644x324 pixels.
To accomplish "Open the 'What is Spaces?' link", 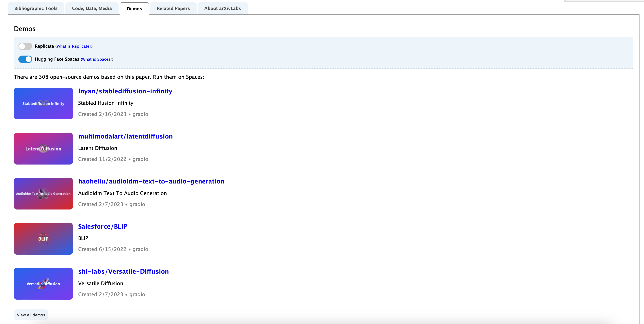I will click(x=97, y=59).
